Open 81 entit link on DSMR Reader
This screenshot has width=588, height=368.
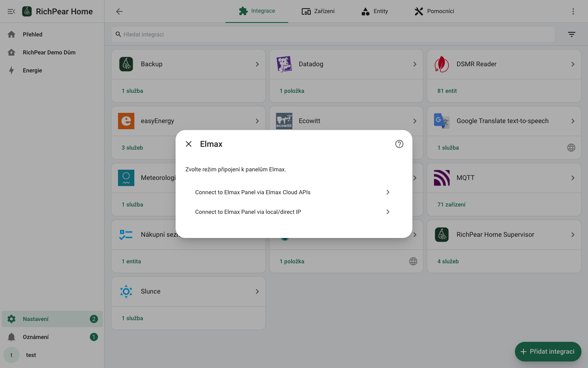447,91
